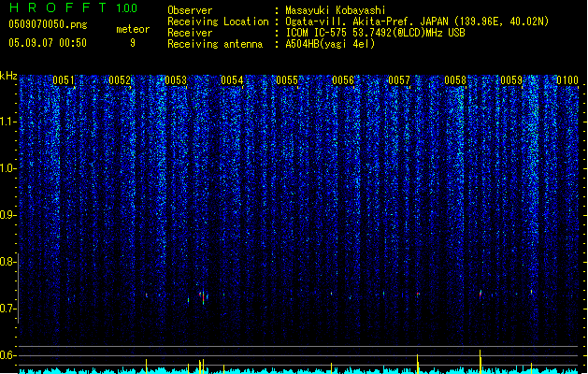Click the 'meteor' count label

tap(133, 29)
